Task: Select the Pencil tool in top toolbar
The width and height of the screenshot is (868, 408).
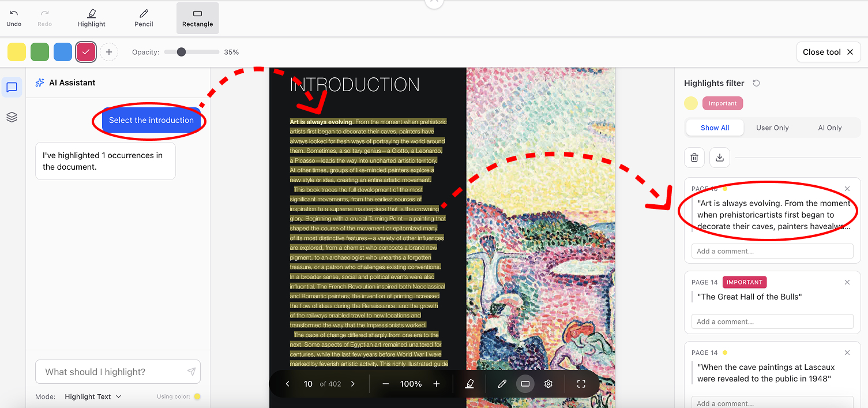Action: coord(144,18)
